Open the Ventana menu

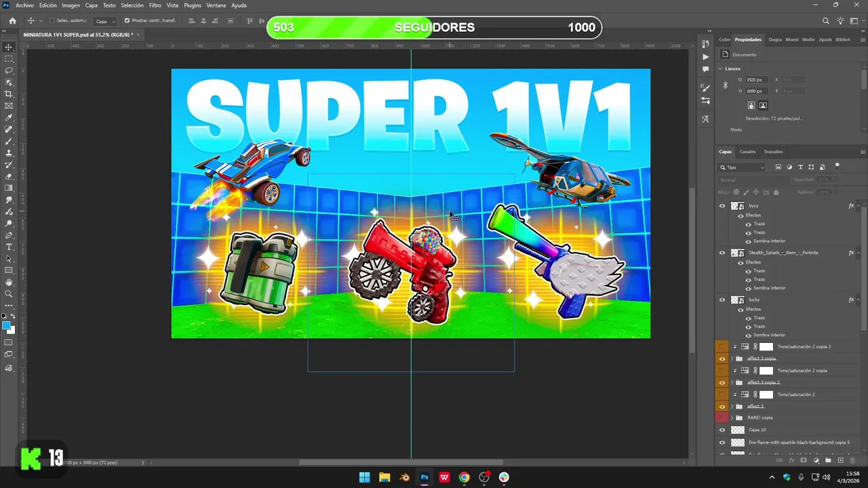tap(216, 5)
